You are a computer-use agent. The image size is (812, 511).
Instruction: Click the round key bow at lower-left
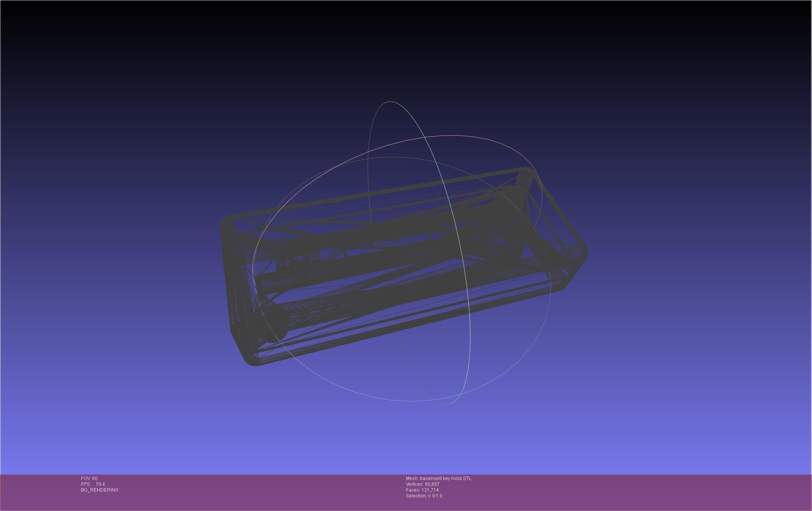click(273, 323)
